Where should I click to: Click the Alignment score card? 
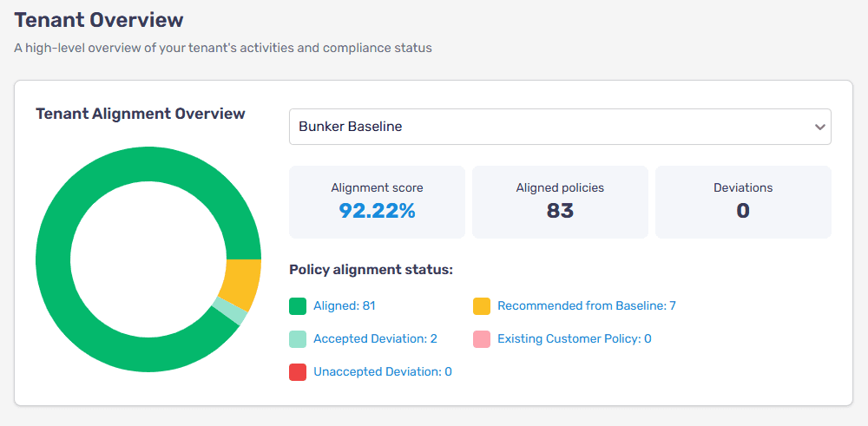point(377,201)
